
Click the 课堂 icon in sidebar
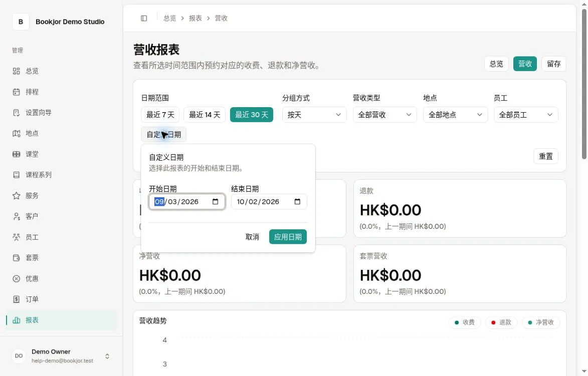(x=16, y=154)
